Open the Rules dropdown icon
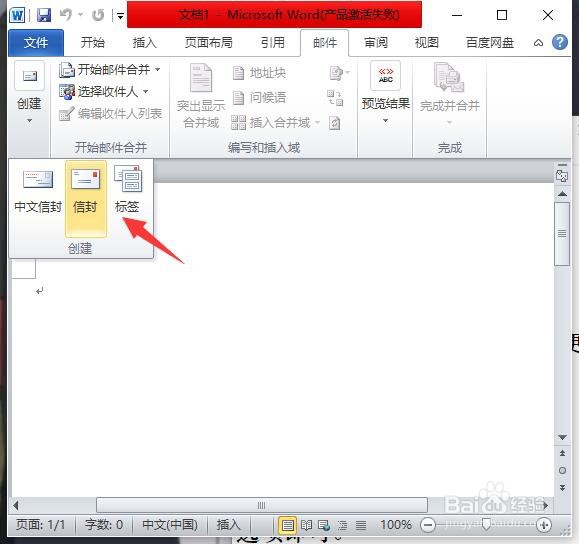 click(339, 73)
